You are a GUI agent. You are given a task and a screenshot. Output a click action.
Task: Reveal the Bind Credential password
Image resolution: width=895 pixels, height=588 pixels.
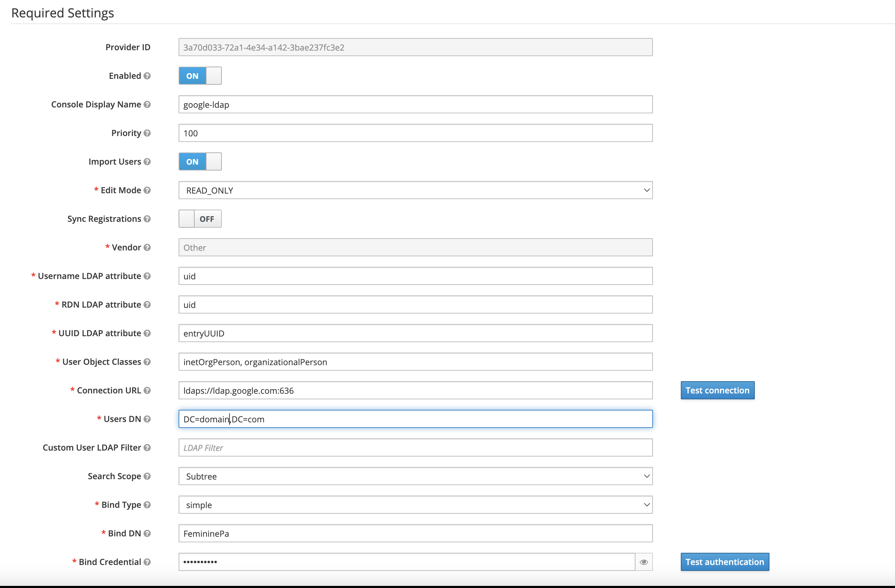coord(644,562)
